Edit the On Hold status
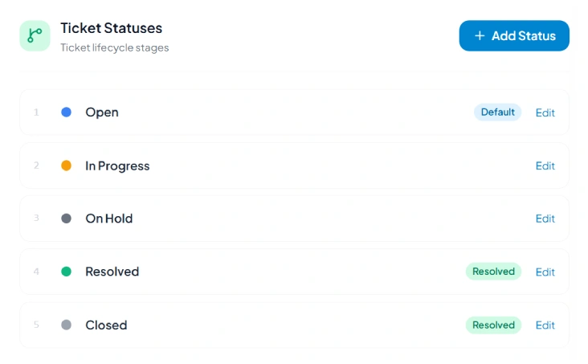Image resolution: width=588 pixels, height=364 pixels. click(x=545, y=219)
